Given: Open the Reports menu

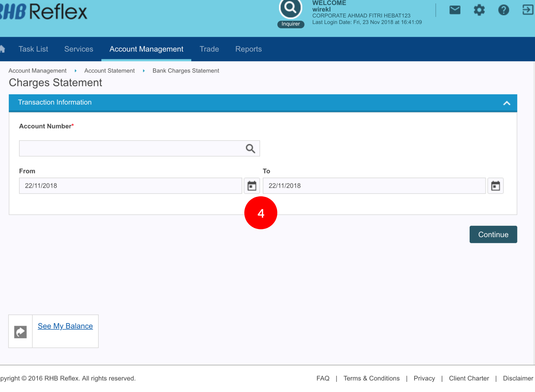Looking at the screenshot, I should (248, 49).
